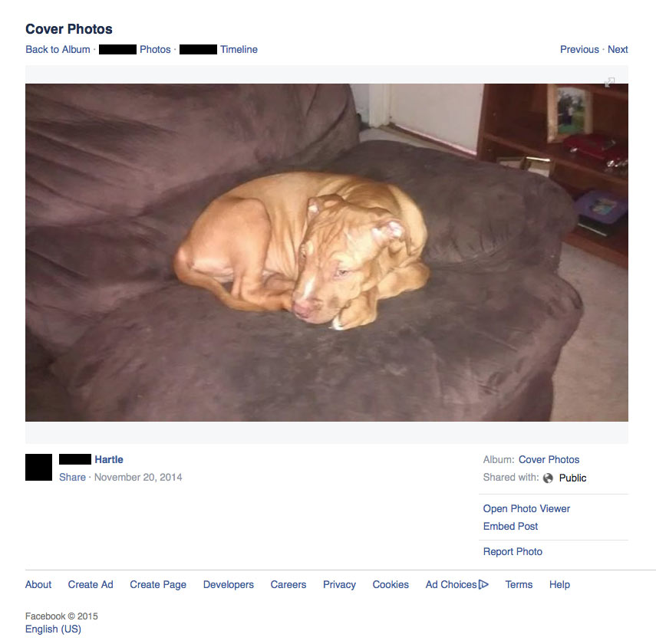This screenshot has width=656, height=644.
Task: Open Photo Viewer
Action: 526,508
